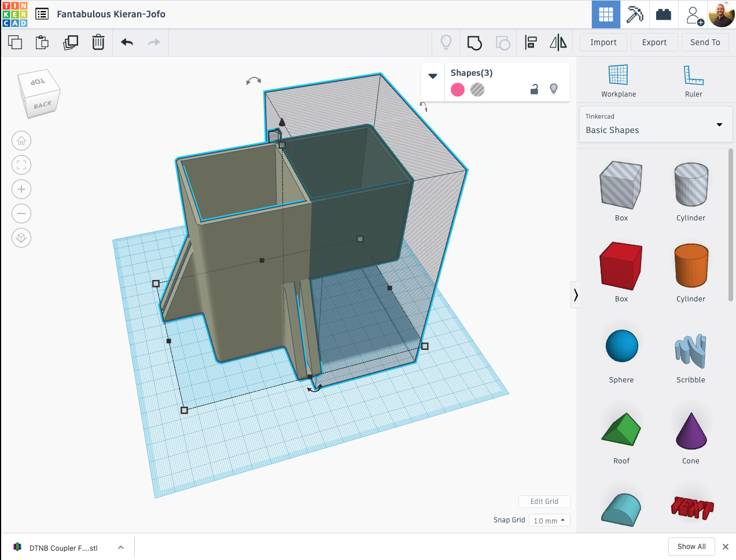Viewport: 736px width, 560px height.
Task: Click the Home view button
Action: tap(21, 141)
